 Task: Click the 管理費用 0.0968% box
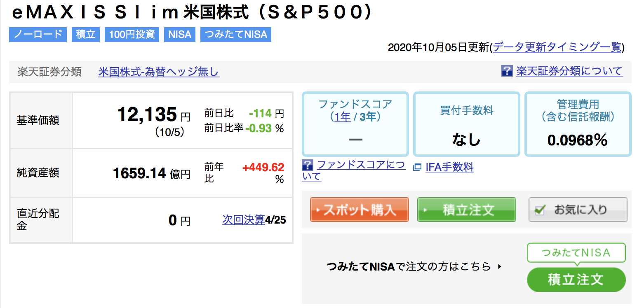pos(578,124)
